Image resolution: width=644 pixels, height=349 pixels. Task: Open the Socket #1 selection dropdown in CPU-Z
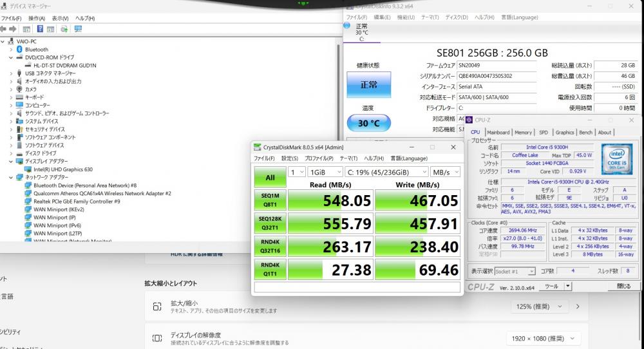click(515, 271)
